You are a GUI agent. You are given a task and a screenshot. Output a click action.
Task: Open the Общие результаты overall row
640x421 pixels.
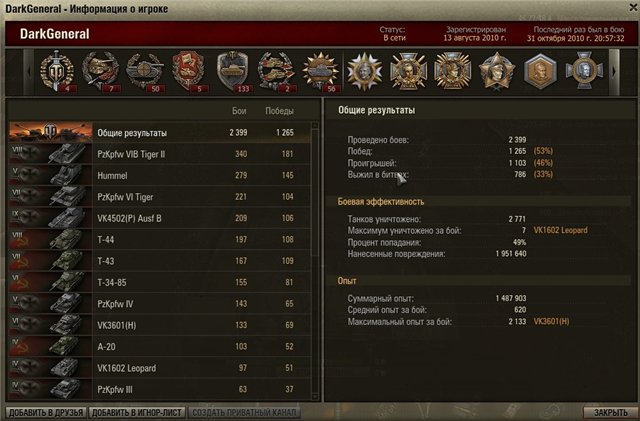coord(160,132)
